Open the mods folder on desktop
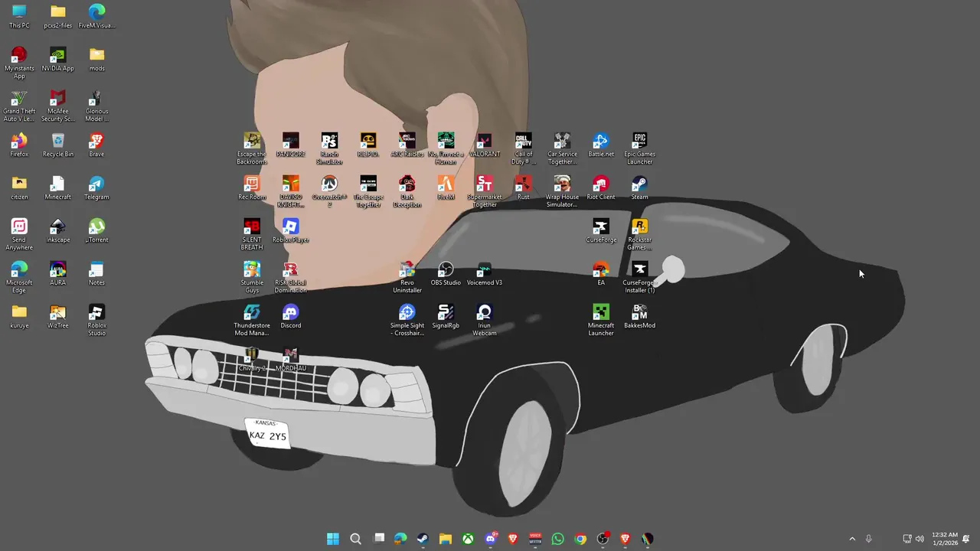The height and width of the screenshot is (551, 980). [x=96, y=59]
